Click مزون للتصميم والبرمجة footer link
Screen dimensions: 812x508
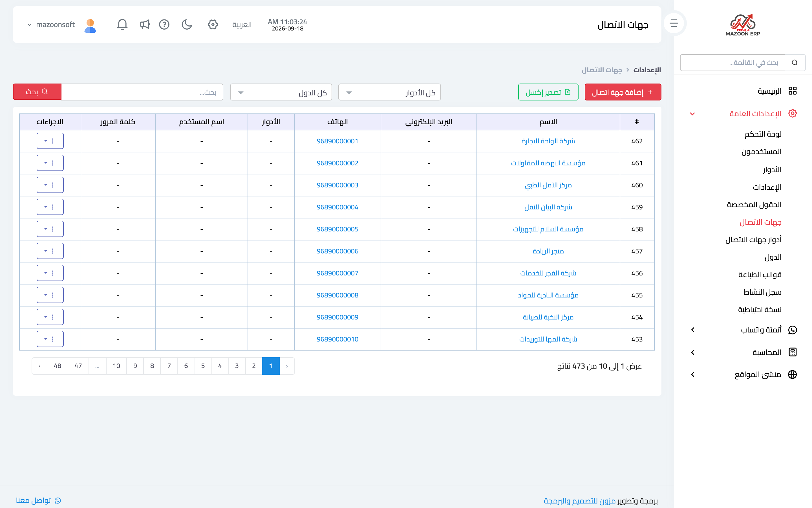pos(579,501)
